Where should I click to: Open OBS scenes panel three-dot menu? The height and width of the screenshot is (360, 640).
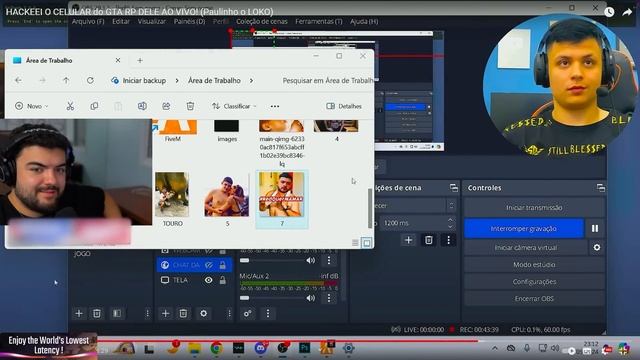click(147, 313)
